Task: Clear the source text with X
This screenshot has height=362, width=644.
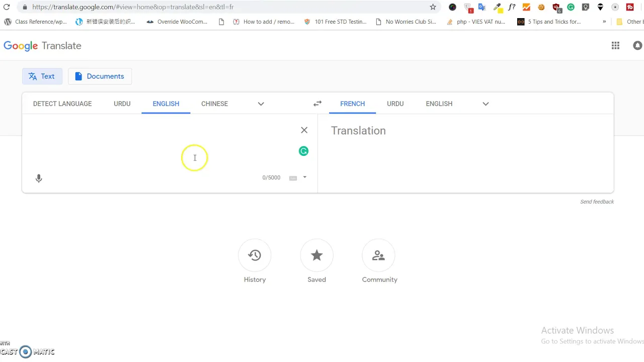Action: point(304,130)
